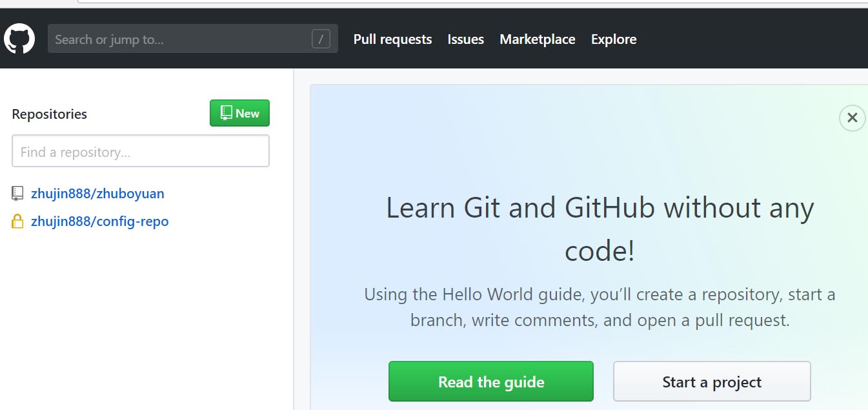Viewport: 868px width, 410px height.
Task: Open Pull requests in the top navigation
Action: pyautogui.click(x=392, y=39)
